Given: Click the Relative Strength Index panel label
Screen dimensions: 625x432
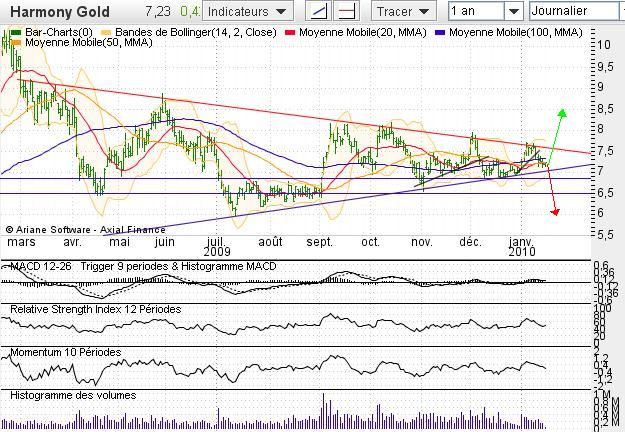Looking at the screenshot, I should click(x=96, y=309).
